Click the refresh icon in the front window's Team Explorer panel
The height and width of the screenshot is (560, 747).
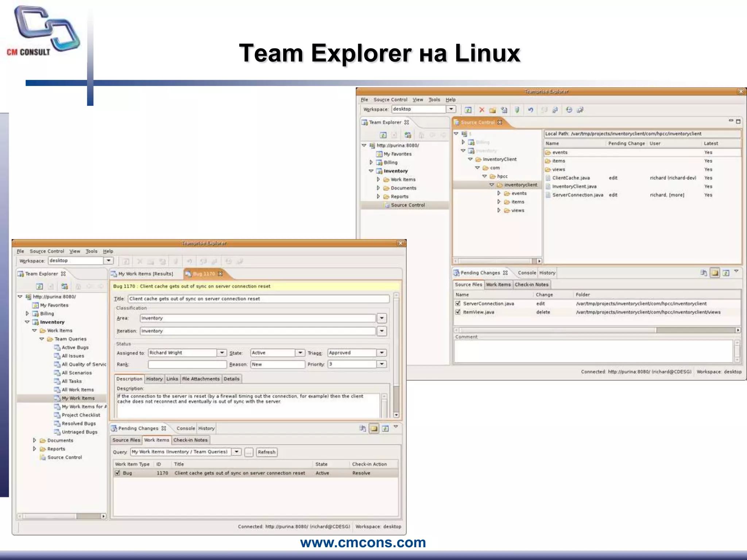[40, 287]
